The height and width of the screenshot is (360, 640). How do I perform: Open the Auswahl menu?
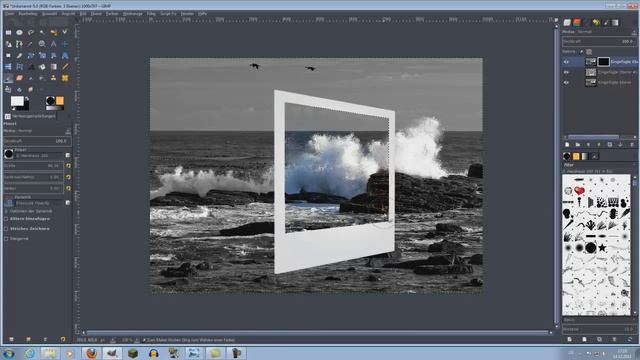[50, 13]
